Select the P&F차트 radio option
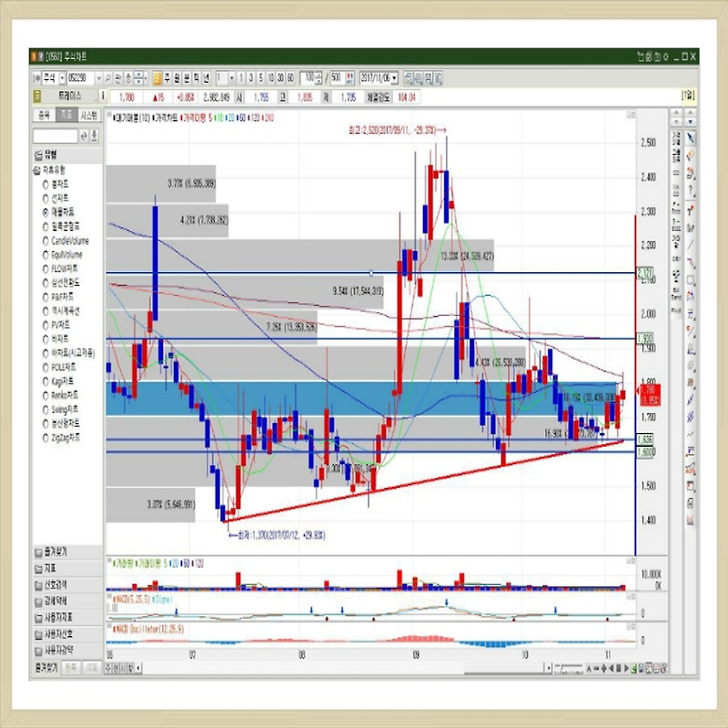 pos(45,298)
